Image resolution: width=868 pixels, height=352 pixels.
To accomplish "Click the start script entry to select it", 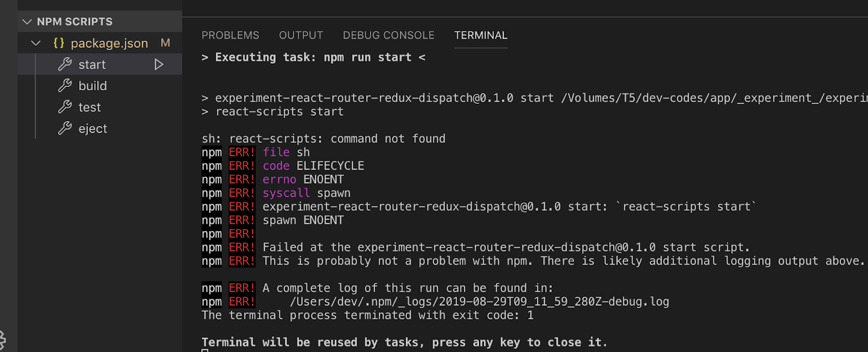I will [91, 64].
